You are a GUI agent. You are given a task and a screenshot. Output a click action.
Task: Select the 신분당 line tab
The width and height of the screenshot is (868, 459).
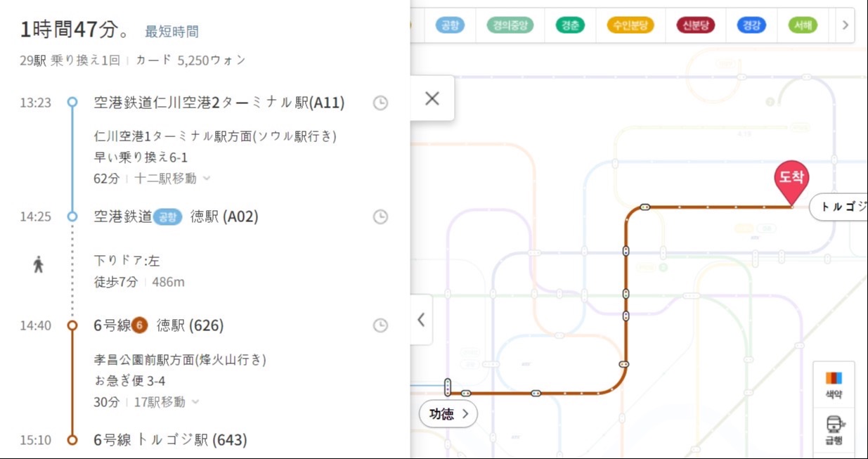pyautogui.click(x=695, y=26)
